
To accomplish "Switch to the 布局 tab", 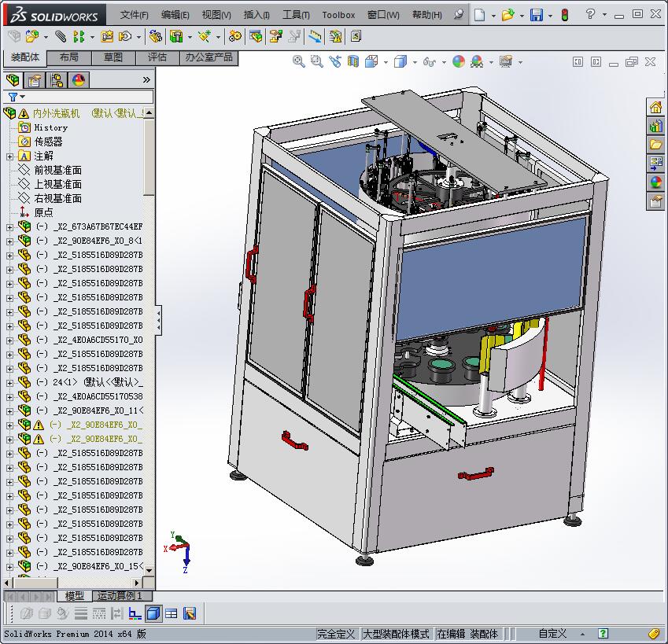I will click(x=69, y=57).
